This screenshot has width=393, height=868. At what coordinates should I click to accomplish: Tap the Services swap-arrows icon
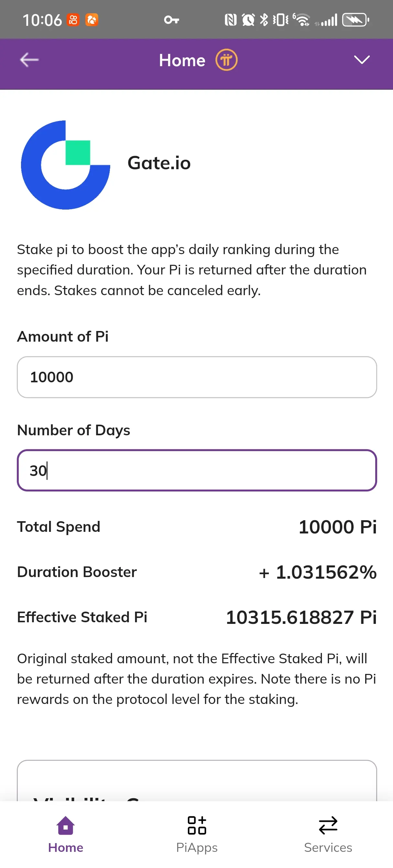(x=328, y=825)
